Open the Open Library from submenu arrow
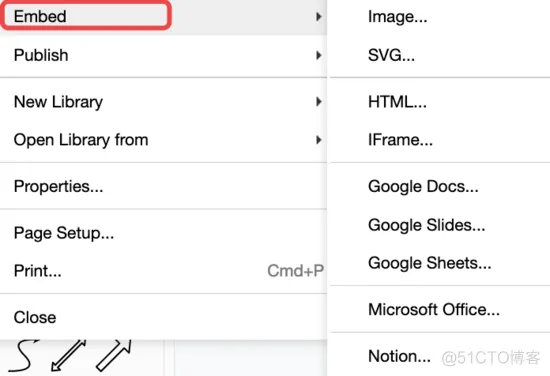The height and width of the screenshot is (376, 550). tap(318, 140)
